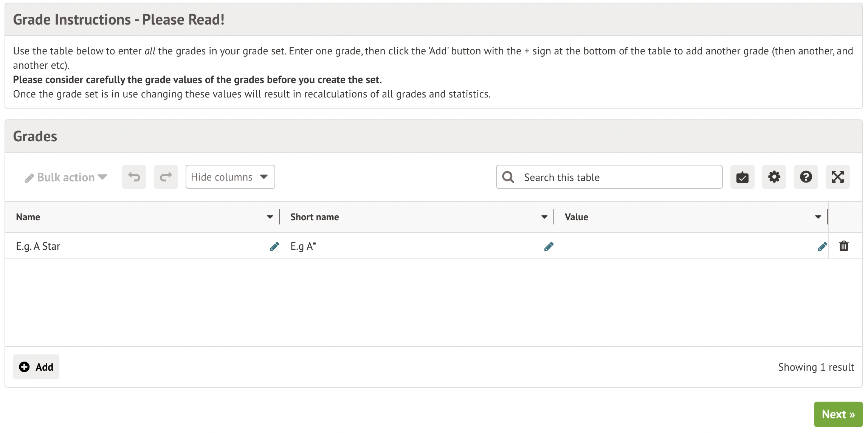This screenshot has width=868, height=433.
Task: Edit the Short name cell pencil
Action: pos(549,246)
